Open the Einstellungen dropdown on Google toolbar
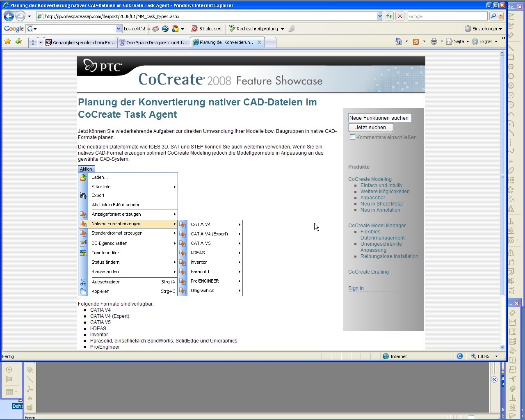 (484, 29)
